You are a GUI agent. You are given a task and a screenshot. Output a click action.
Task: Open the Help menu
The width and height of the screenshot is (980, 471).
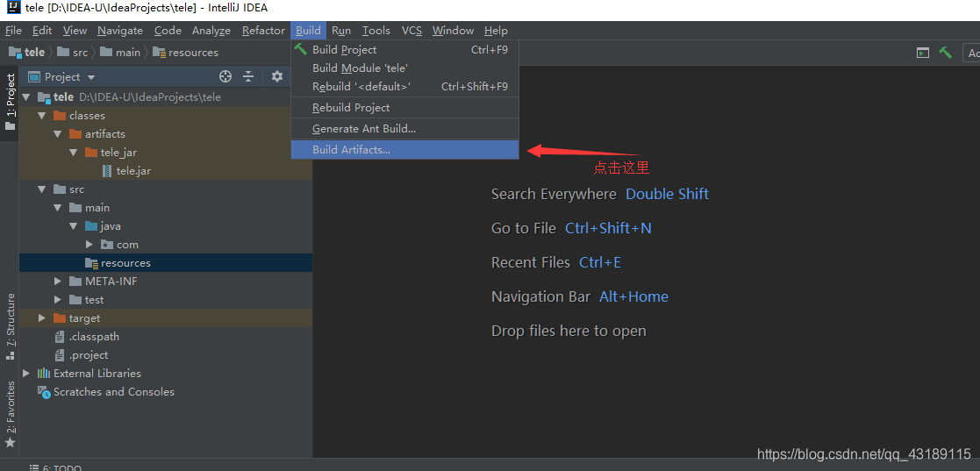[496, 30]
